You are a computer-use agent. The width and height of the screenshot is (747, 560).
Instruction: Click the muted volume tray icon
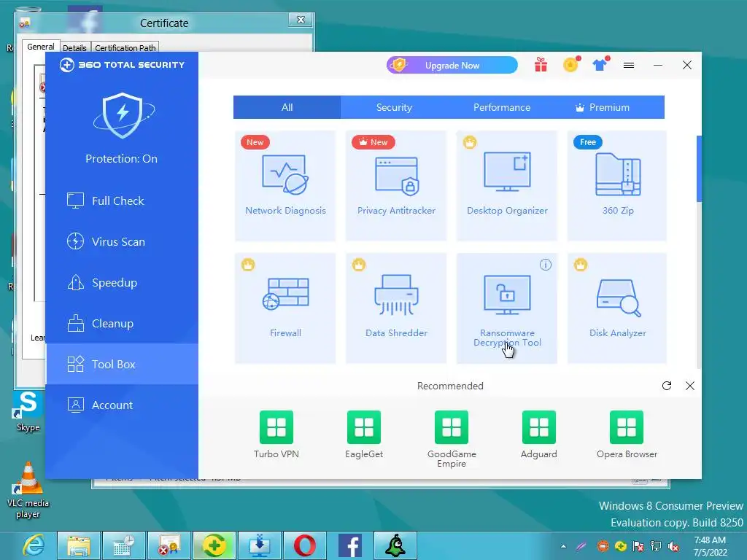click(x=673, y=546)
